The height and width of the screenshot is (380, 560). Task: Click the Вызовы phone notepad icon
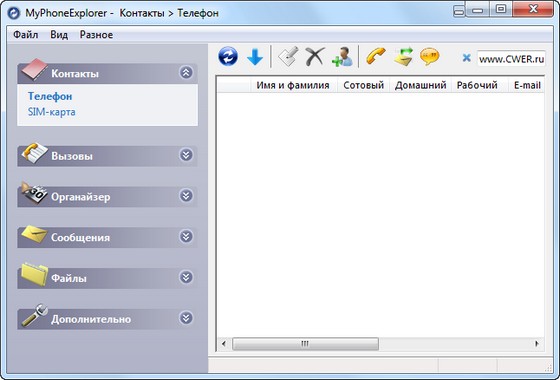(34, 153)
